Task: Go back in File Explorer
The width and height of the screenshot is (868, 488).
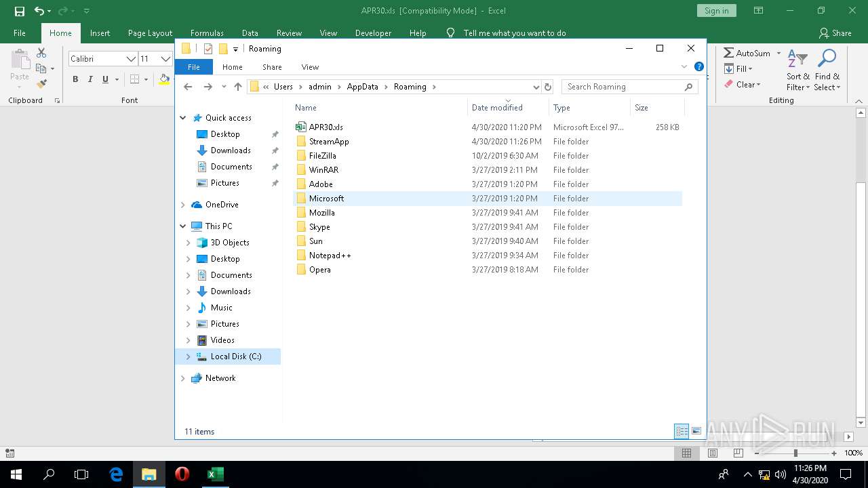Action: pos(189,87)
